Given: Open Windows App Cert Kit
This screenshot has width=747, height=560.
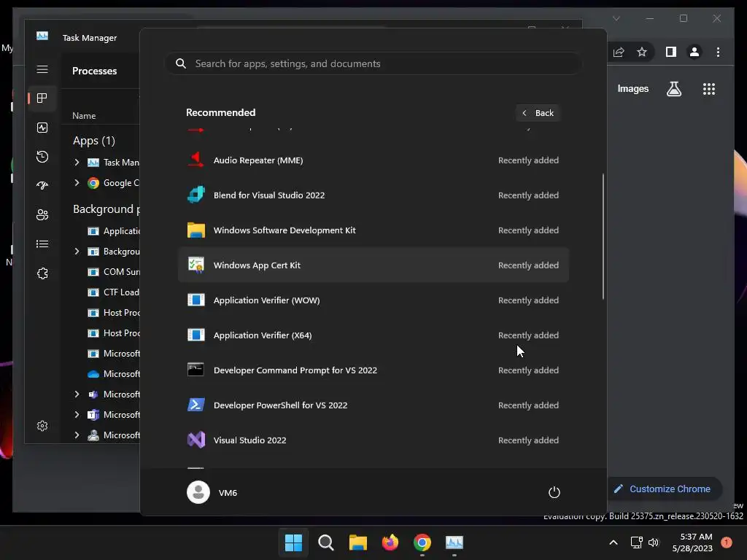Looking at the screenshot, I should pyautogui.click(x=373, y=265).
